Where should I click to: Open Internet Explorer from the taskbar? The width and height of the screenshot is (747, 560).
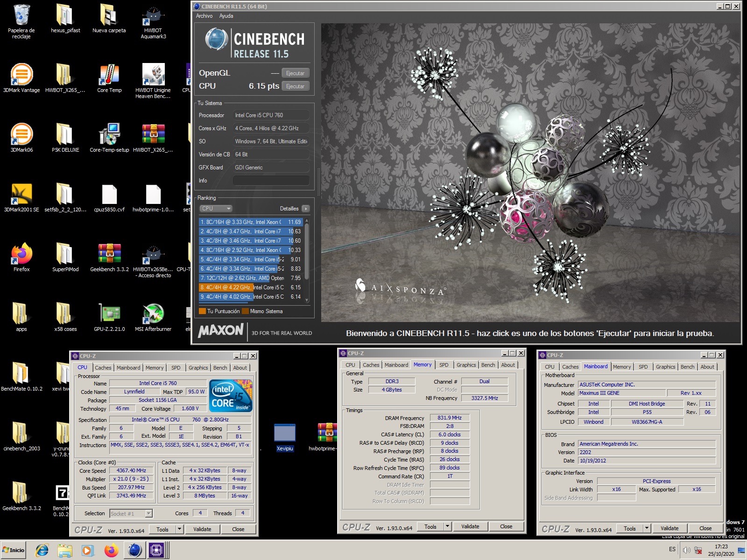(x=42, y=551)
